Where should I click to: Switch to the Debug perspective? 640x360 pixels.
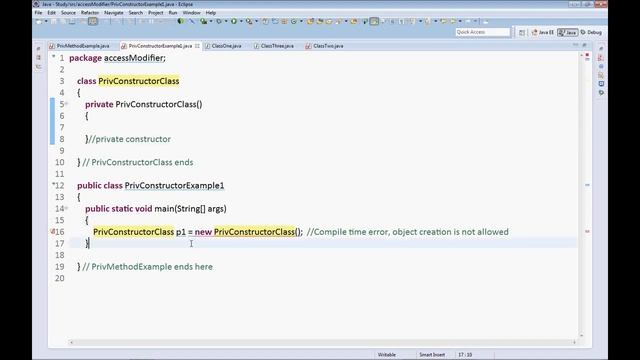pyautogui.click(x=591, y=32)
